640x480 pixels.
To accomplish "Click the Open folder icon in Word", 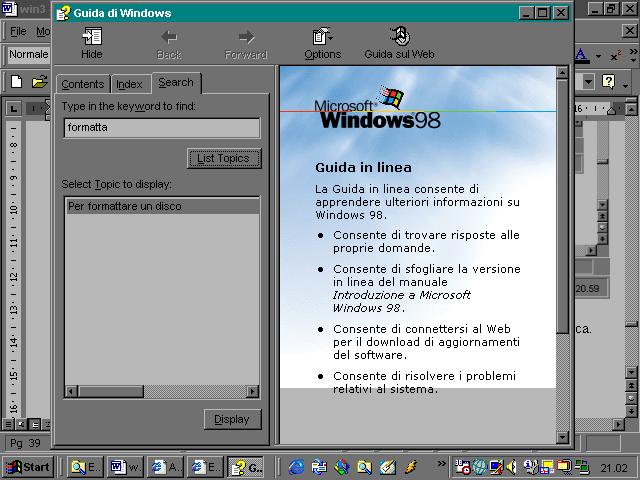I will 40,82.
